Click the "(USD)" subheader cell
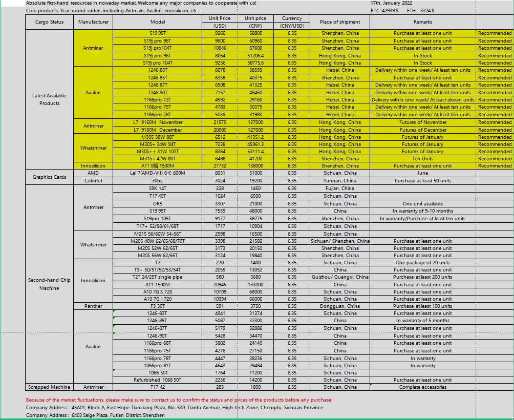Image resolution: width=514 pixels, height=420 pixels. point(220,26)
